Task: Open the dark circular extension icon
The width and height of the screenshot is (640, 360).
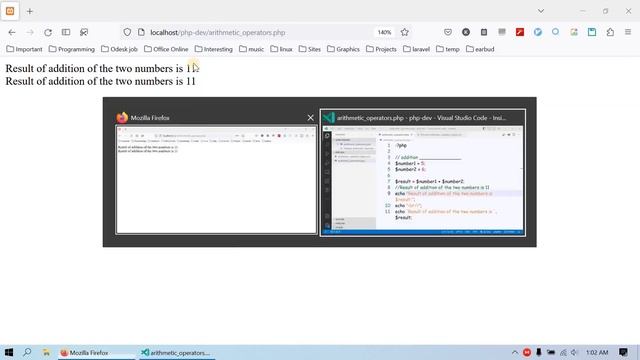Action: point(466,32)
